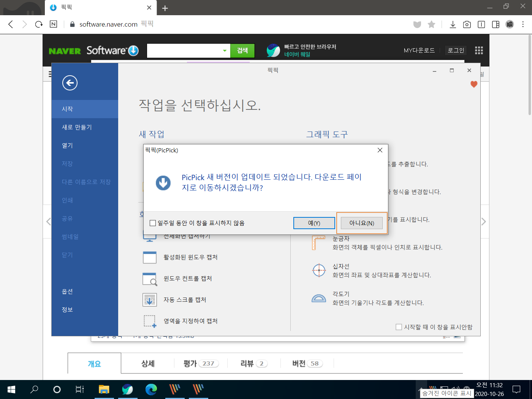Click the browser address bar URL

tap(108, 24)
